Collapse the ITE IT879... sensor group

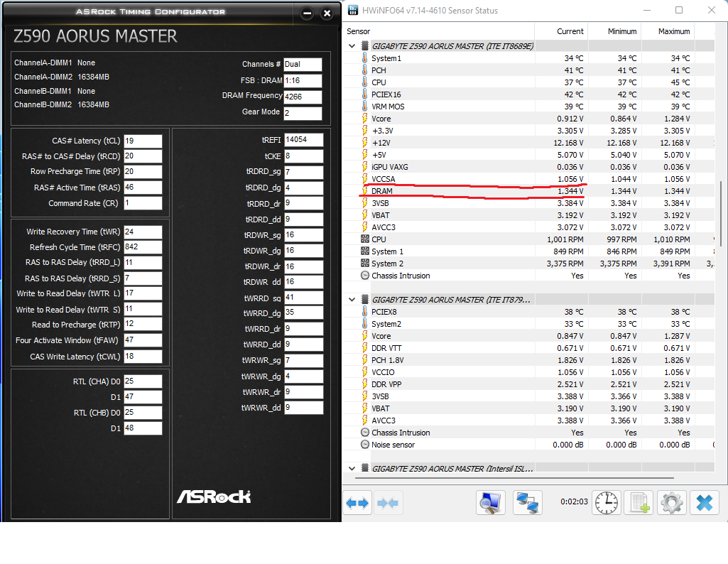coord(352,300)
